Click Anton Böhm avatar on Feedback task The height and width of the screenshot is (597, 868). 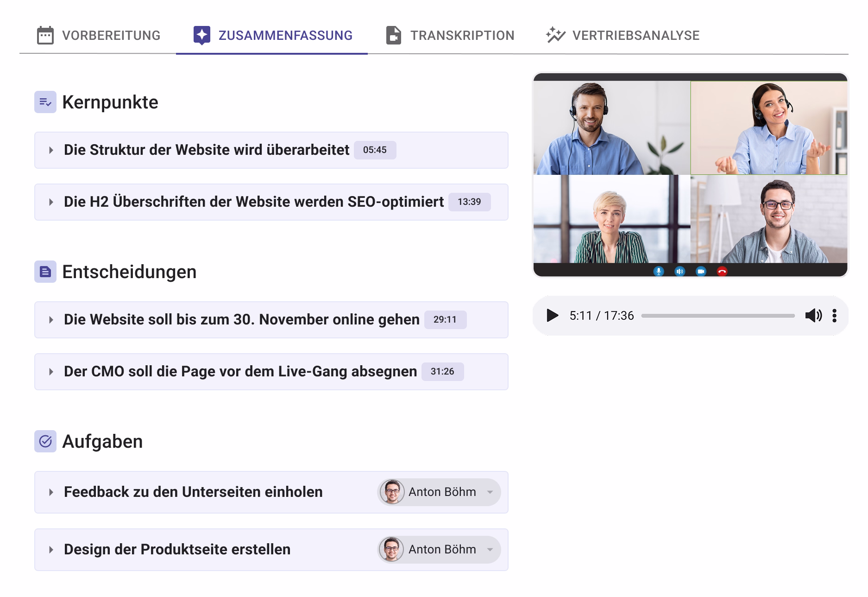392,492
